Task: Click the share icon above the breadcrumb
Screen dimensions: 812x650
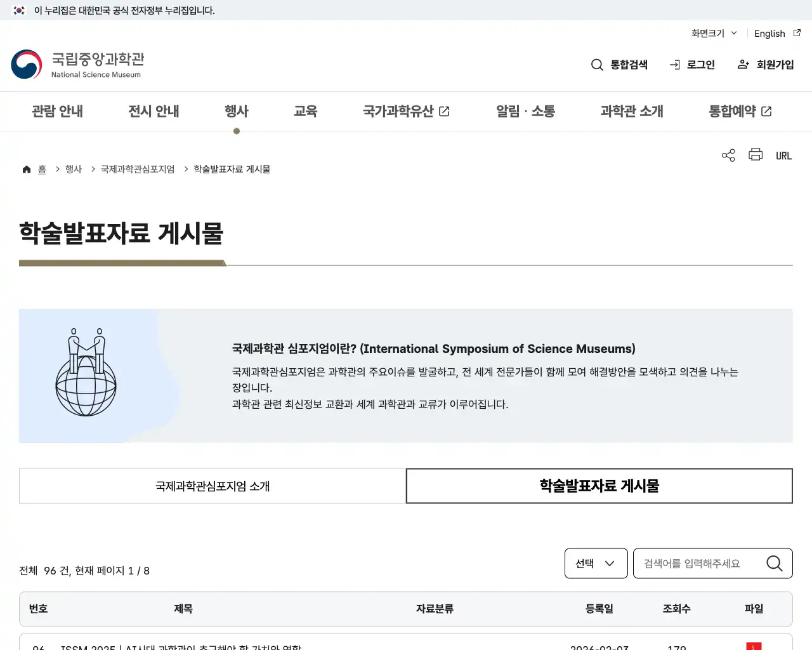Action: tap(728, 155)
